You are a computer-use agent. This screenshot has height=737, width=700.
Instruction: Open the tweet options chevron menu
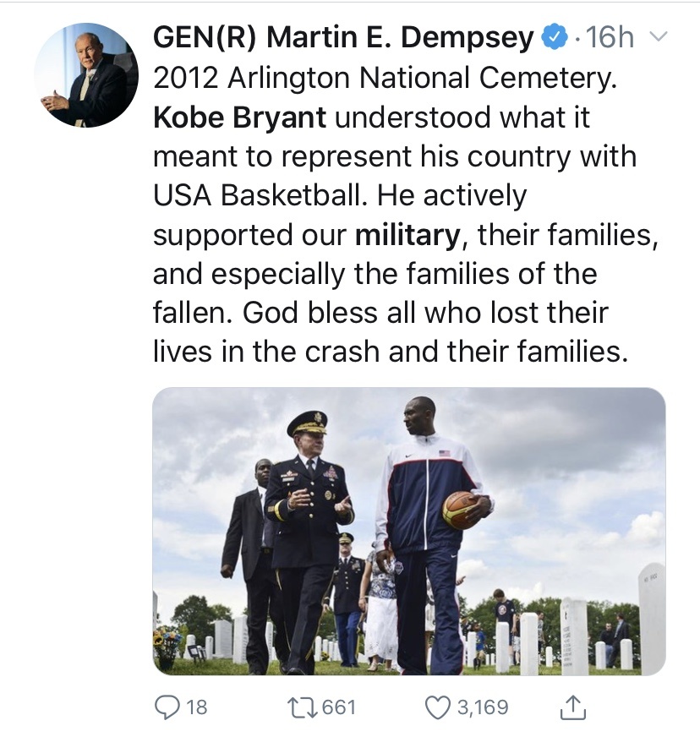click(x=657, y=37)
